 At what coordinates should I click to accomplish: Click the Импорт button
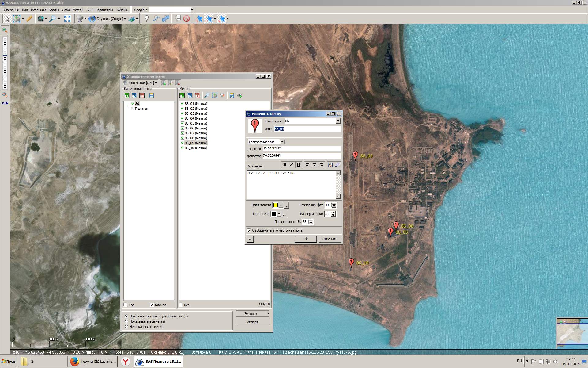click(x=252, y=322)
